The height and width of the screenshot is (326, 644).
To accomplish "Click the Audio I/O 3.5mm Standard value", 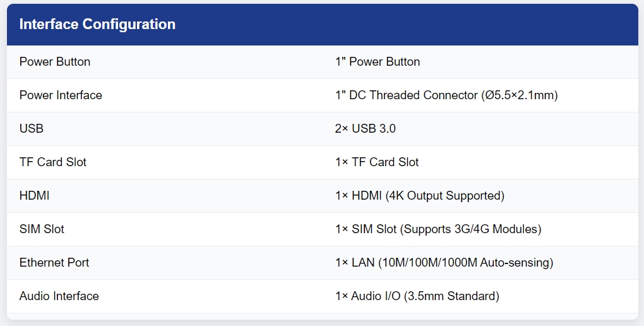I will pyautogui.click(x=417, y=296).
